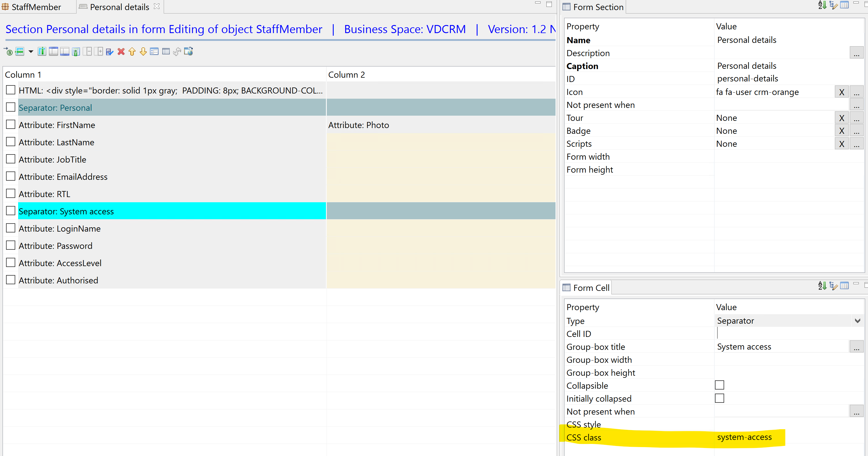Click the collapse column minus icon

pos(87,51)
